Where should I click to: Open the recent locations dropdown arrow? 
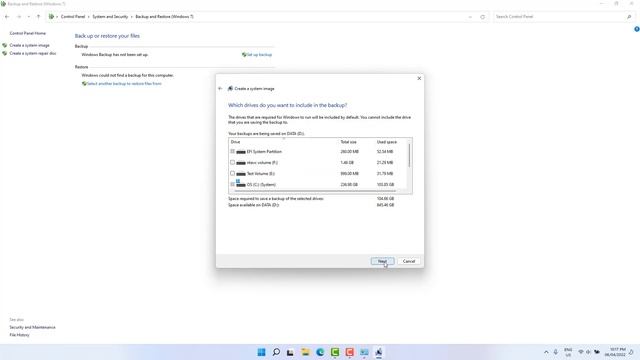[x=29, y=17]
